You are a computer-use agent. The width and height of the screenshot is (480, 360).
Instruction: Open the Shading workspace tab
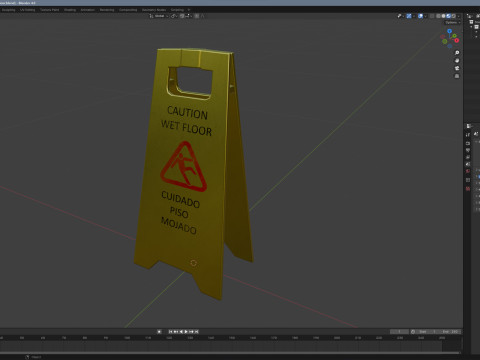70,10
